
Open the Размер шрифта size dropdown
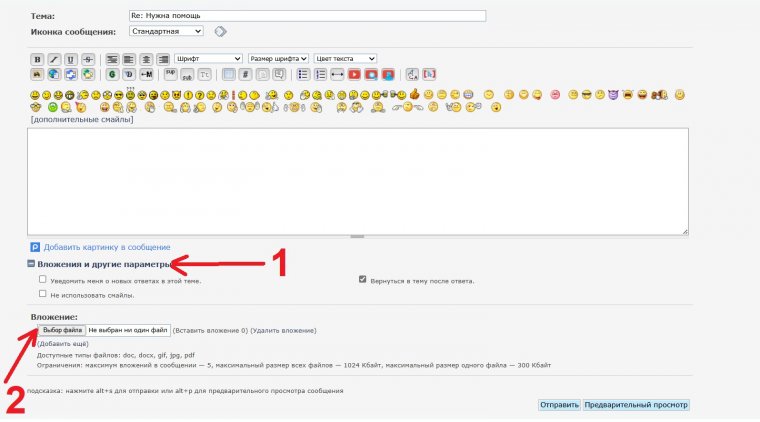click(278, 59)
